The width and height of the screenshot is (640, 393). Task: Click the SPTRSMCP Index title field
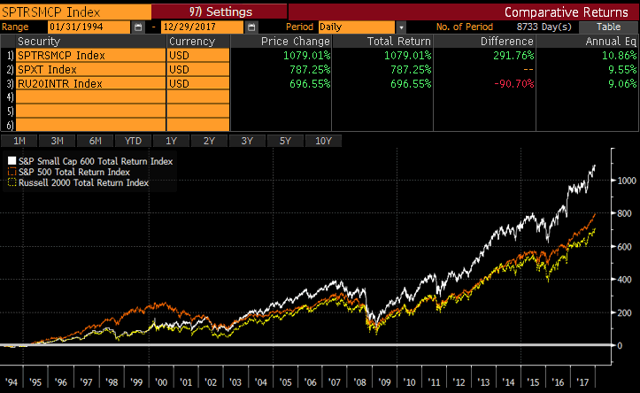point(76,12)
